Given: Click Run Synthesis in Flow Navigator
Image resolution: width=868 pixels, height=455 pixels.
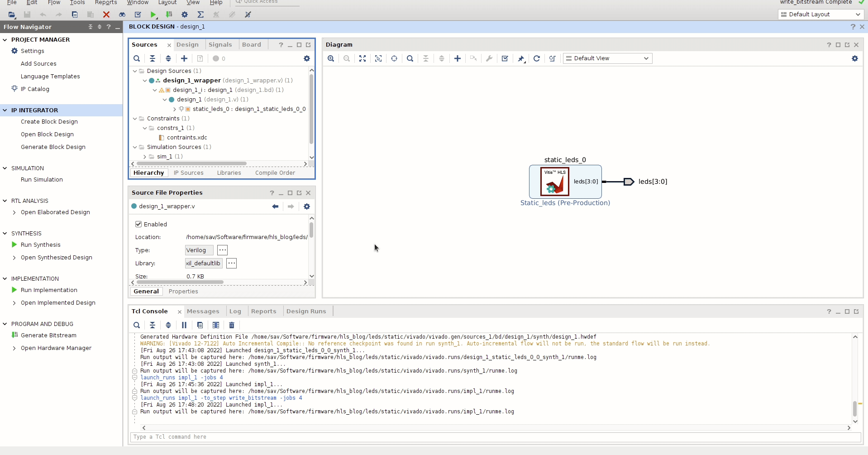Looking at the screenshot, I should point(40,245).
